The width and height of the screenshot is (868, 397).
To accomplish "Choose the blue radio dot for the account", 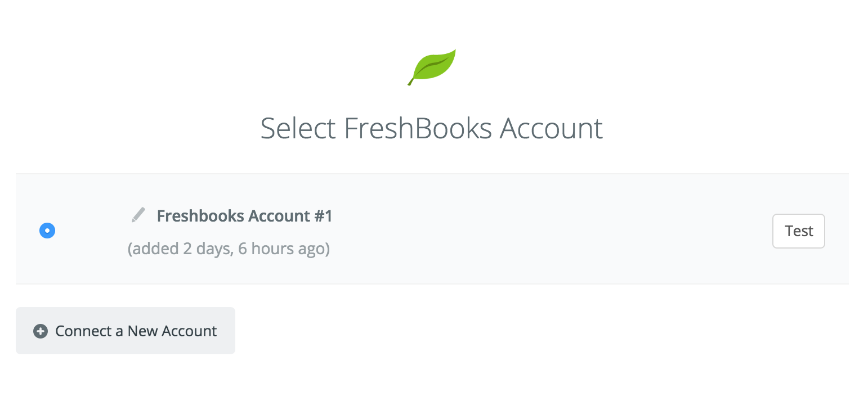I will [x=47, y=231].
